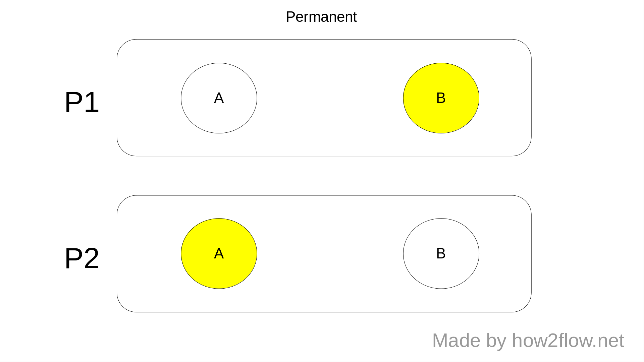Click empty space between A and B in P1 box
This screenshot has width=644, height=362.
(330, 98)
